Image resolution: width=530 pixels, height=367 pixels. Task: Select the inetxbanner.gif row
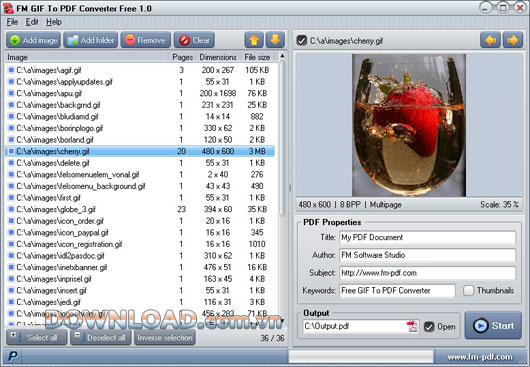coord(140,267)
